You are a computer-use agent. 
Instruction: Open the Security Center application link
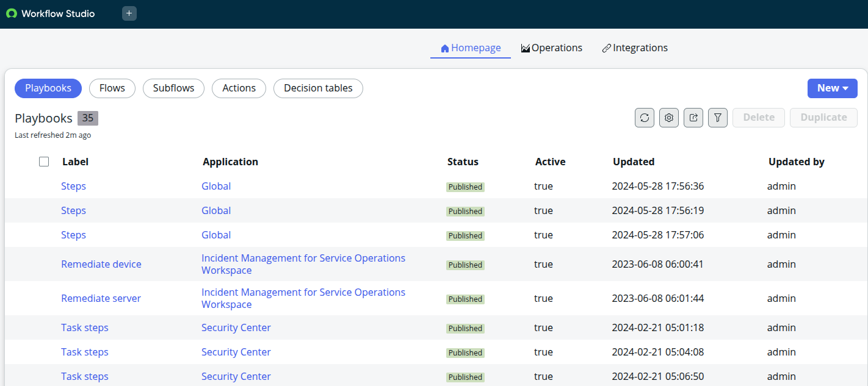[x=236, y=327]
